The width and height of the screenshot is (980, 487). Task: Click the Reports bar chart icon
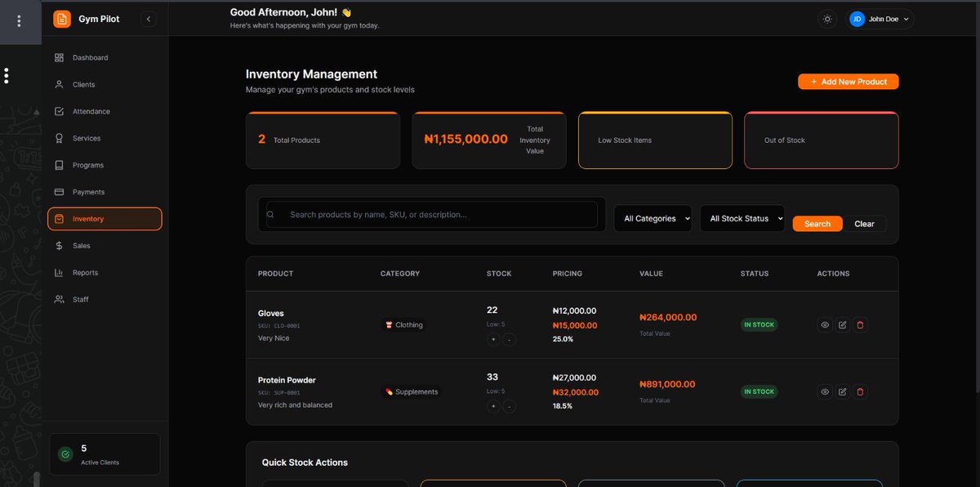(x=59, y=273)
